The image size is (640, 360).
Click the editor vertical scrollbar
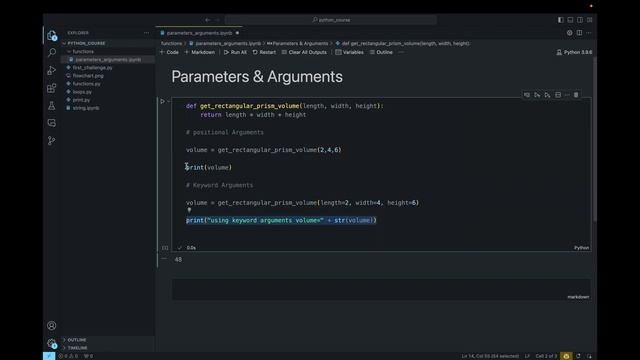tap(595, 139)
